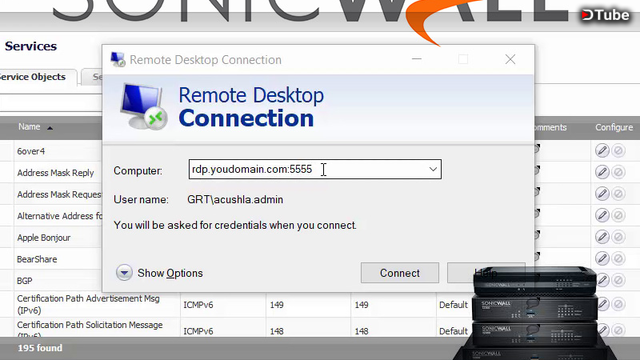Edit the Alternative Address service
Image resolution: width=640 pixels, height=360 pixels.
pos(602,215)
